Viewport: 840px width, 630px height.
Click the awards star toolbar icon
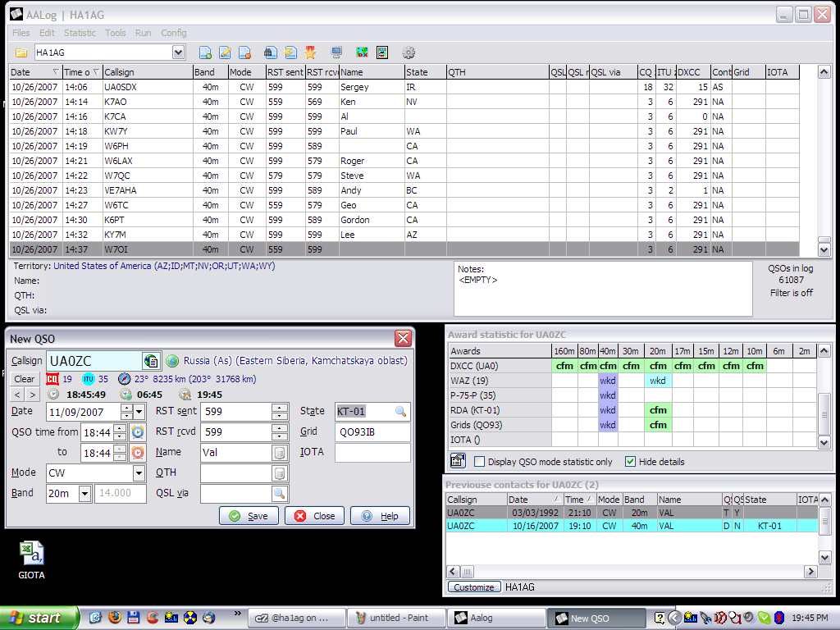(310, 53)
